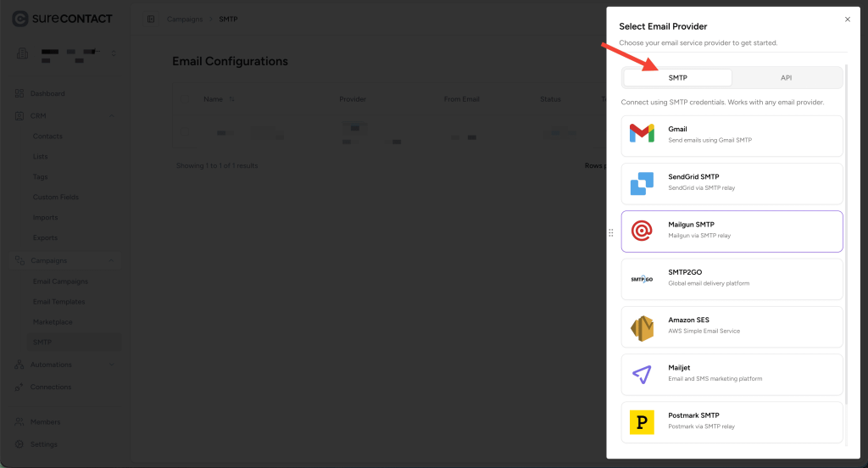The height and width of the screenshot is (468, 868).
Task: Choose the Amazon SES orange box icon
Action: point(642,326)
